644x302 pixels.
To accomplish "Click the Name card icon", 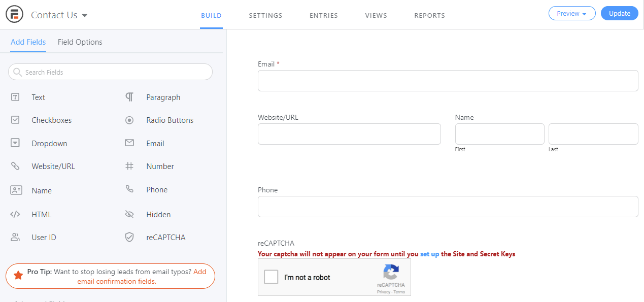I will click(x=16, y=190).
